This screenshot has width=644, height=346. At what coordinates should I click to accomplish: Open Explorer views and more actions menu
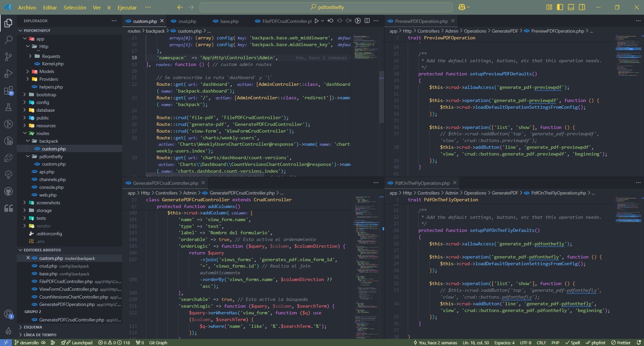[114, 21]
